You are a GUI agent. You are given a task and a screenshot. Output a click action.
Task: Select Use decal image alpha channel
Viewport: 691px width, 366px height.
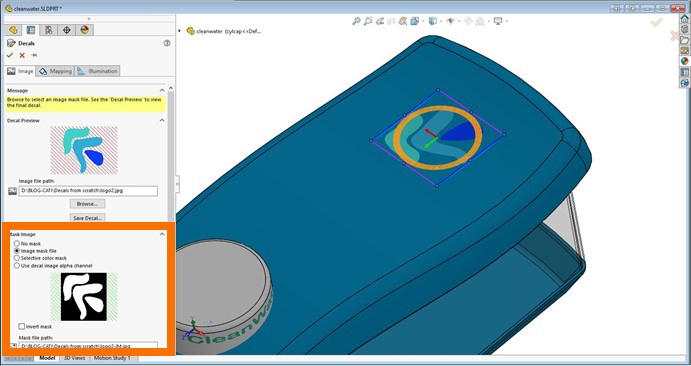click(x=17, y=266)
